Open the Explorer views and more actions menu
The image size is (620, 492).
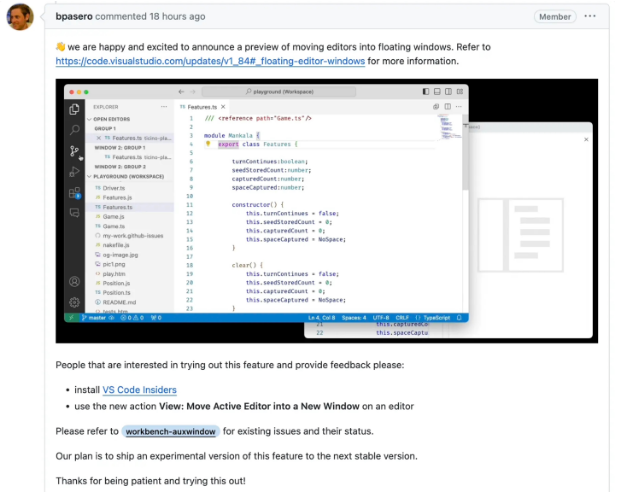[x=164, y=107]
